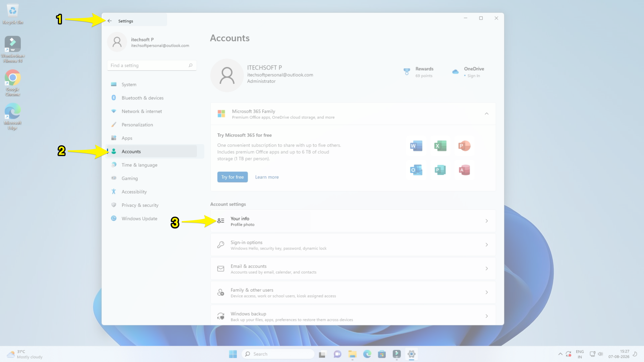This screenshot has width=644, height=362.
Task: Open File Explorer from the taskbar
Action: (352, 354)
